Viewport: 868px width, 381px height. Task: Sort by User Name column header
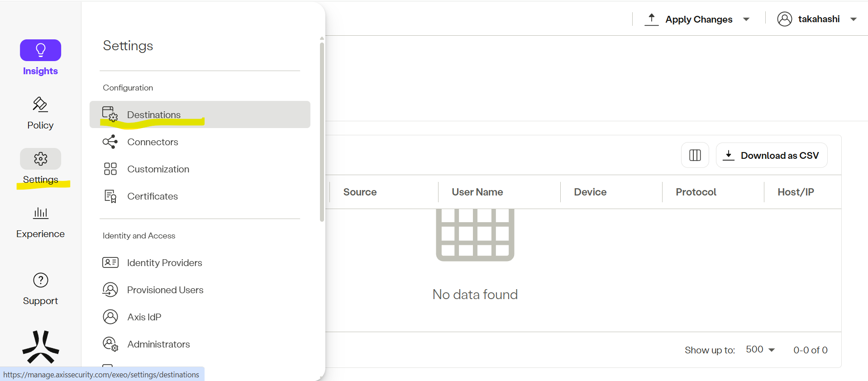click(x=477, y=192)
